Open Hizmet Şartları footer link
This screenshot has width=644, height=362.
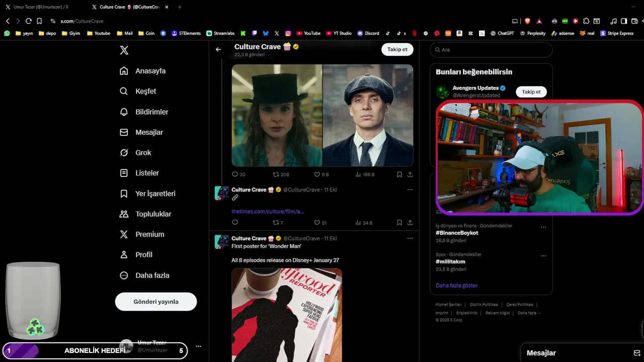click(x=448, y=305)
